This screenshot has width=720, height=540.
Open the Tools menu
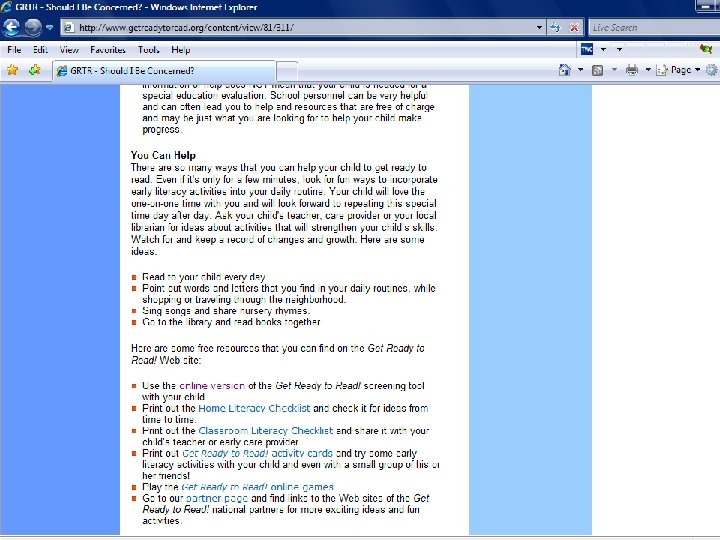coord(148,50)
